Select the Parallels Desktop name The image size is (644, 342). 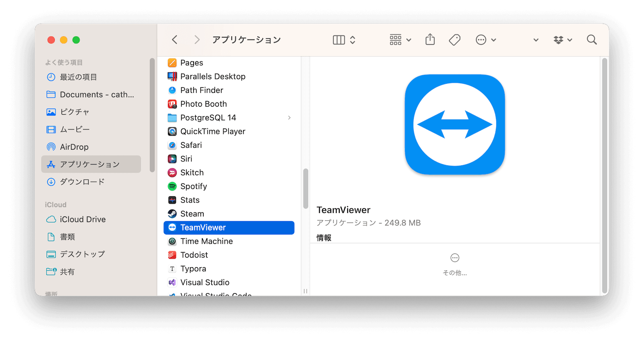213,76
